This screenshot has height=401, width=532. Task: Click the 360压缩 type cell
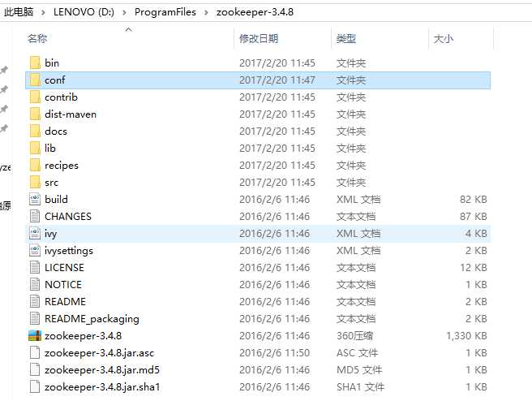(x=354, y=335)
